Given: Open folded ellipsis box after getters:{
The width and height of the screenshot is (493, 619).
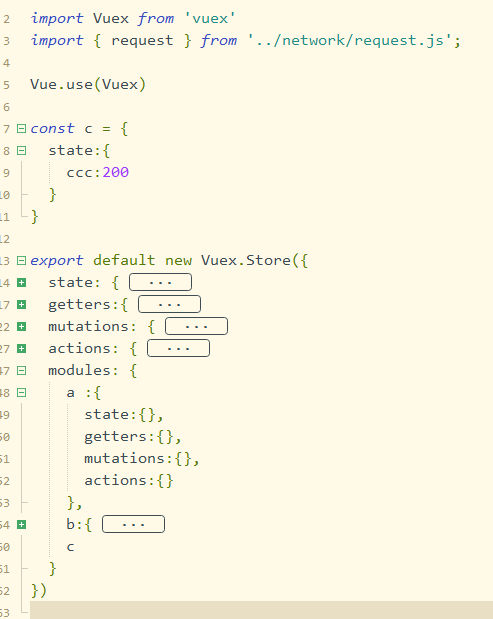Looking at the screenshot, I should 169,304.
